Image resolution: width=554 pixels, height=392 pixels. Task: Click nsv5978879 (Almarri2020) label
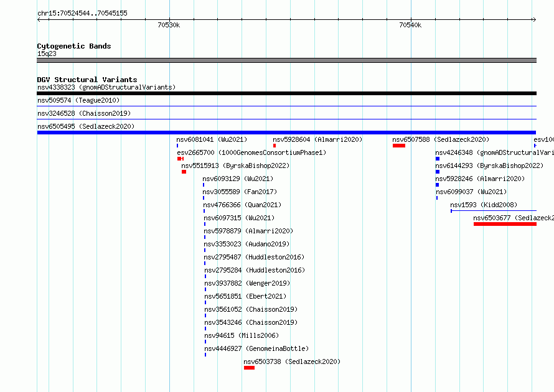(248, 231)
